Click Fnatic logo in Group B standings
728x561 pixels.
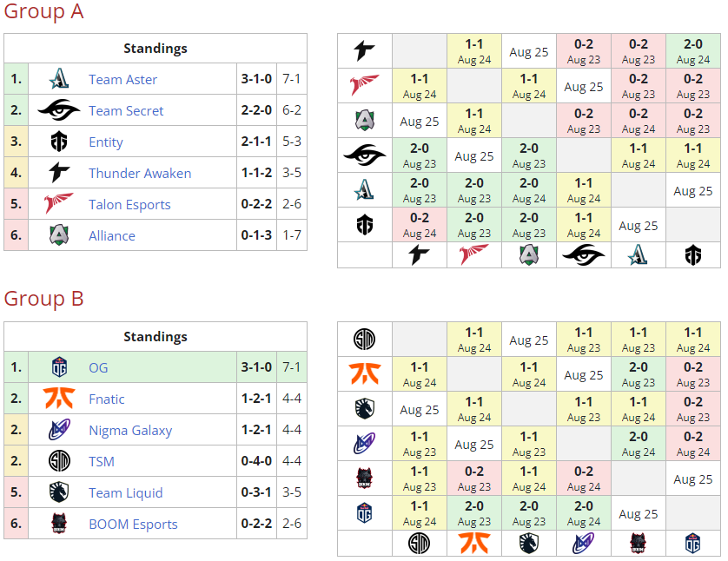point(59,399)
